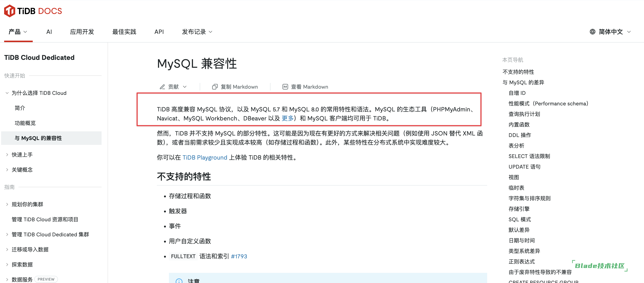Select 与 MySQL 的兼容性 sidebar item
This screenshot has height=283, width=644.
(51, 138)
